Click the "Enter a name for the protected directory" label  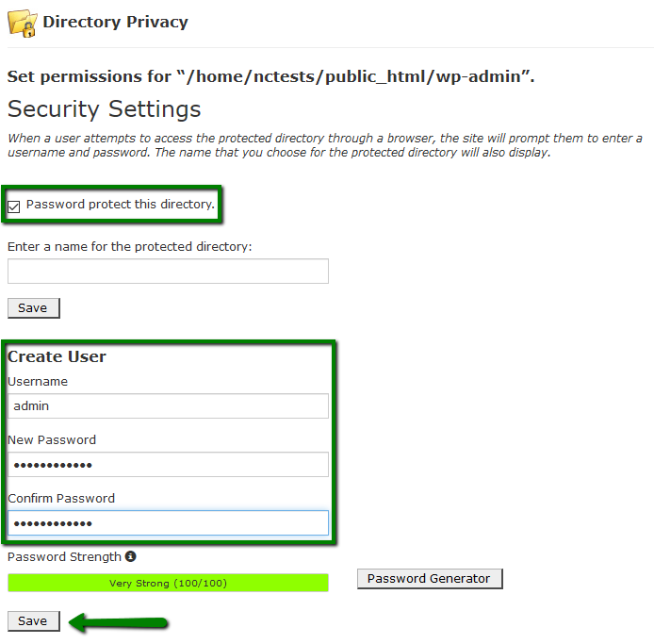coord(130,247)
